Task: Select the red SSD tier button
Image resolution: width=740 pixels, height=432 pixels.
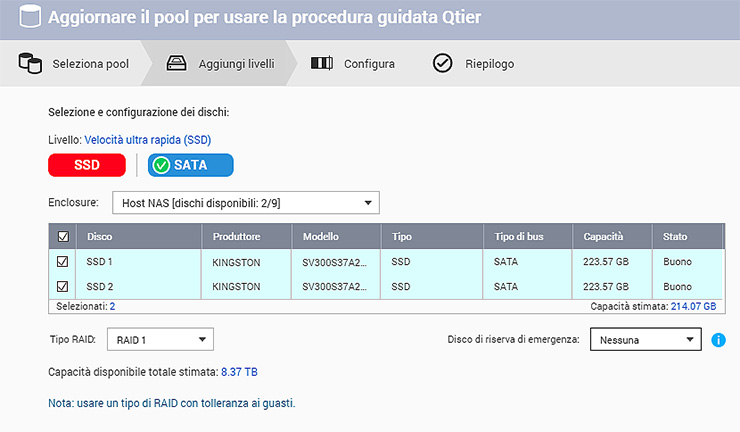Action: pos(87,165)
